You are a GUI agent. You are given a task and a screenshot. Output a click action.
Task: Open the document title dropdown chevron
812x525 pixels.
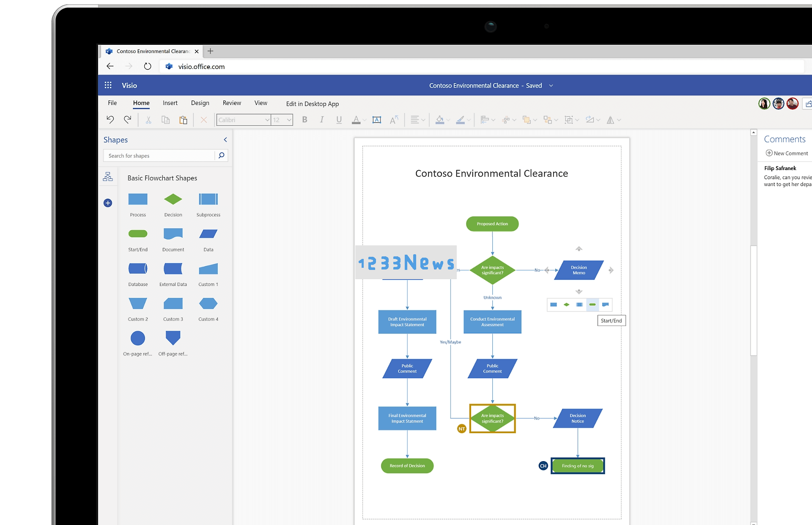pos(551,85)
